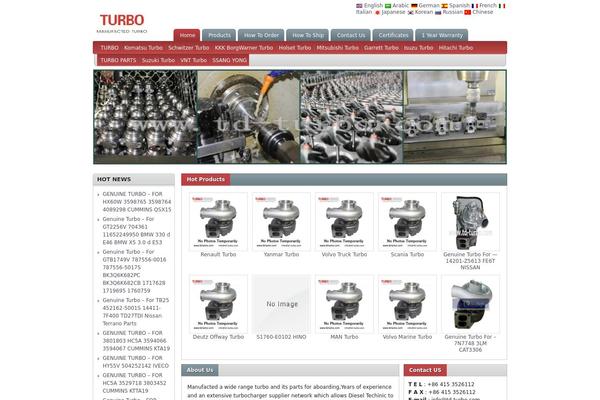Open GTB1749V 787556-0016 news item
The width and height of the screenshot is (600, 400).
134,271
